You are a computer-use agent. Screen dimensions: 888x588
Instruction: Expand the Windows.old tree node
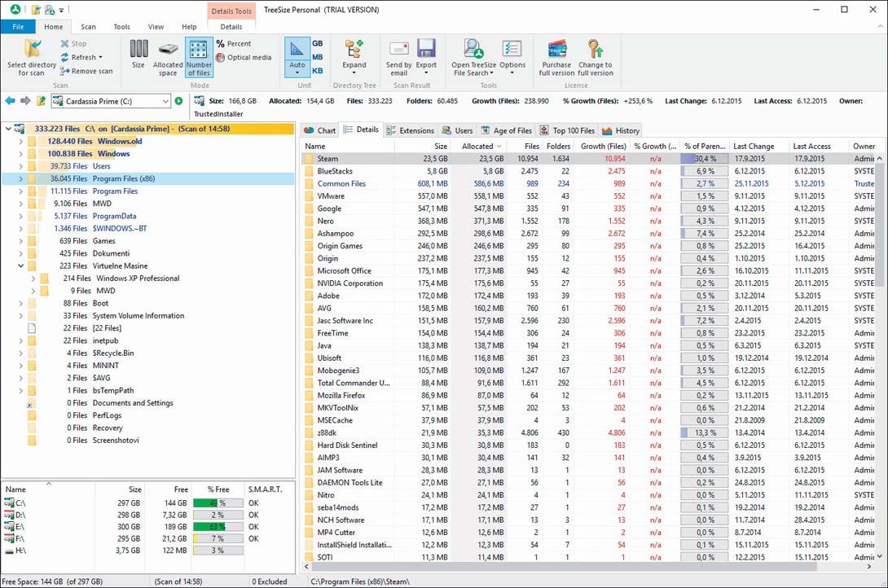(x=21, y=142)
